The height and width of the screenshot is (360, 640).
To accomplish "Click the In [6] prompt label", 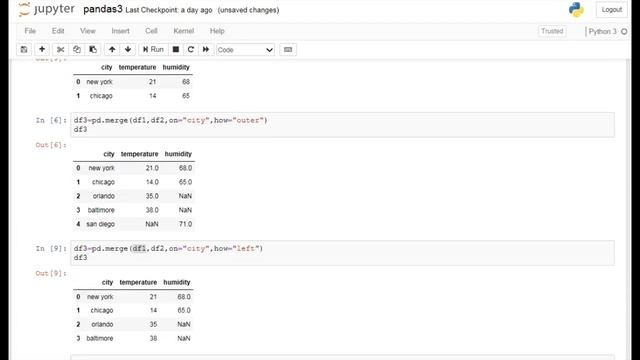I will click(x=51, y=120).
